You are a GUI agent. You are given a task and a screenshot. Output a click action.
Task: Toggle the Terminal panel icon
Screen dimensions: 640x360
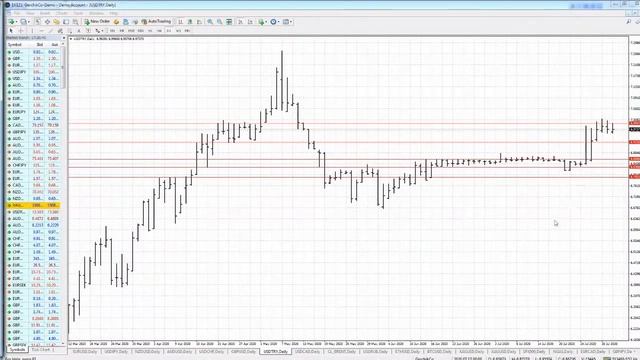[x=66, y=22]
